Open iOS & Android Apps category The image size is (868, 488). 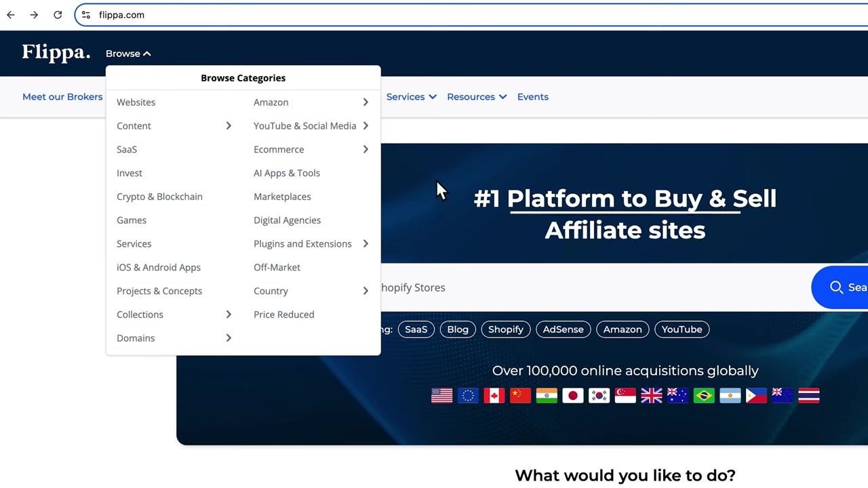point(159,267)
